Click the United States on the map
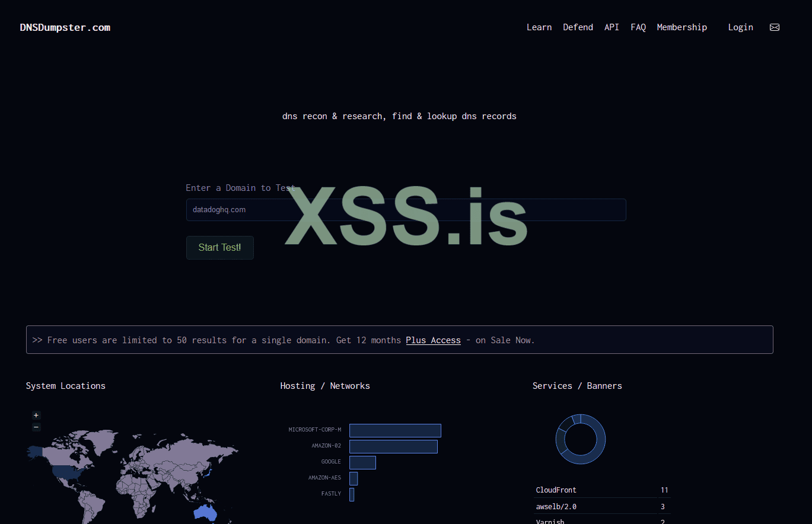This screenshot has height=524, width=812. (x=66, y=472)
